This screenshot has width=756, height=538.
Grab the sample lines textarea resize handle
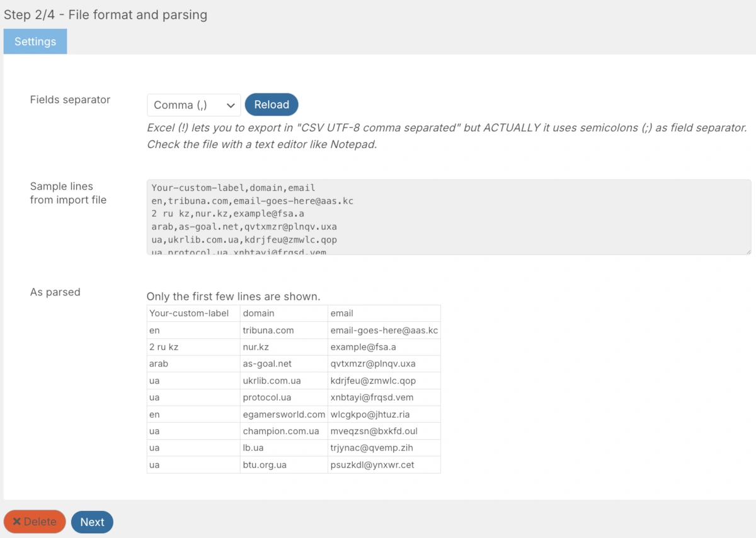pos(747,251)
